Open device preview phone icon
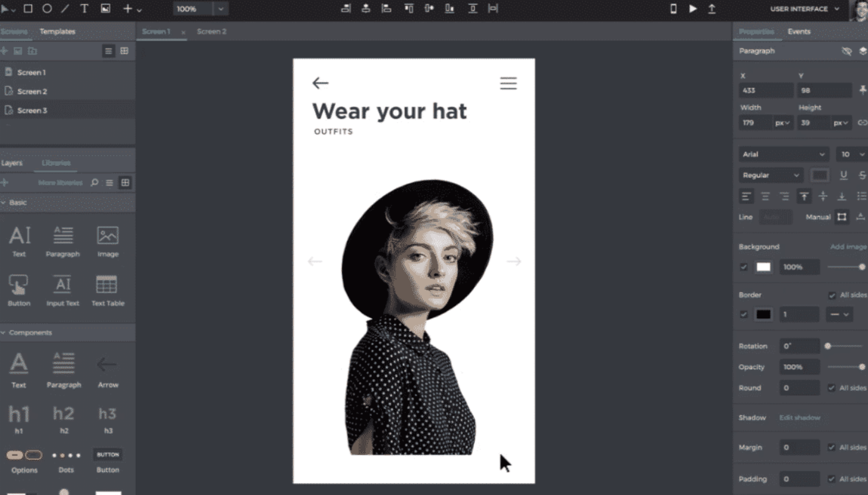This screenshot has width=868, height=495. point(673,9)
